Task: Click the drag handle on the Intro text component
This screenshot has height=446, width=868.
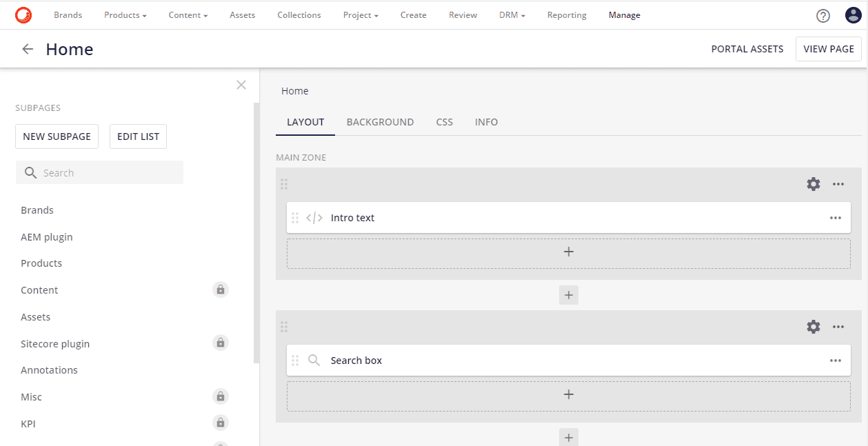Action: [295, 218]
